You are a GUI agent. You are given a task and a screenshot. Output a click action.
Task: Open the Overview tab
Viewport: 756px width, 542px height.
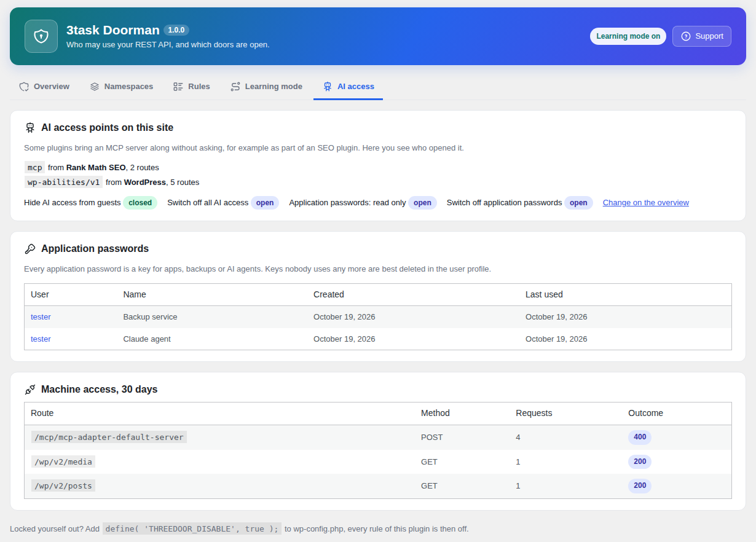[44, 87]
